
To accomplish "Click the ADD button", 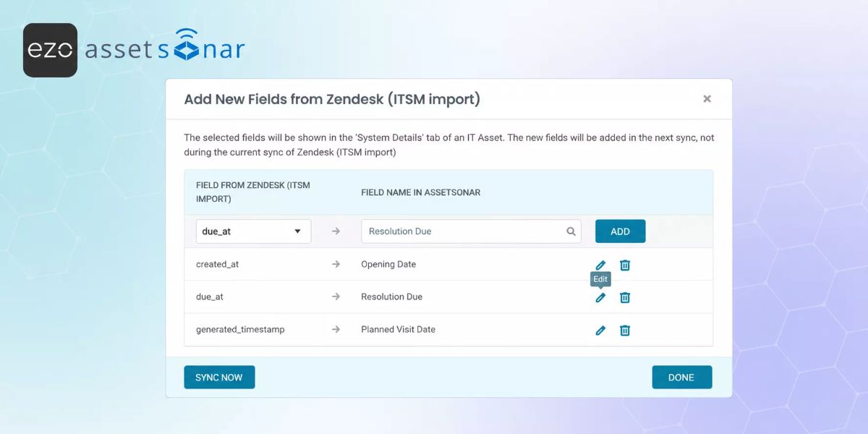I will [x=620, y=231].
